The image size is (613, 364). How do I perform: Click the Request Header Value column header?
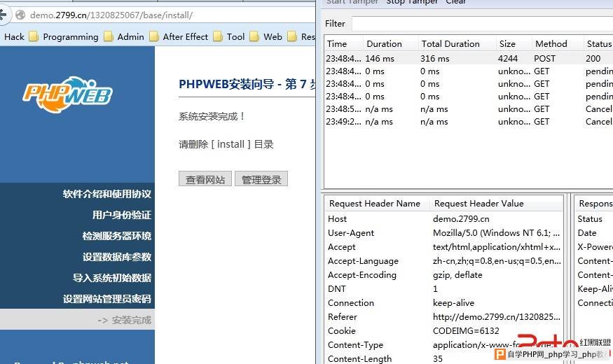(496, 204)
